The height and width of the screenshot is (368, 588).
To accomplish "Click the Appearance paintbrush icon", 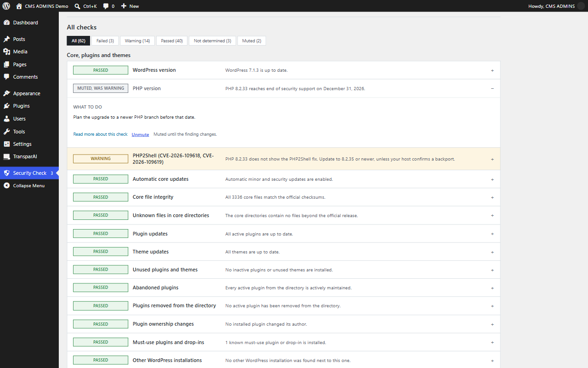I will click(x=6, y=93).
